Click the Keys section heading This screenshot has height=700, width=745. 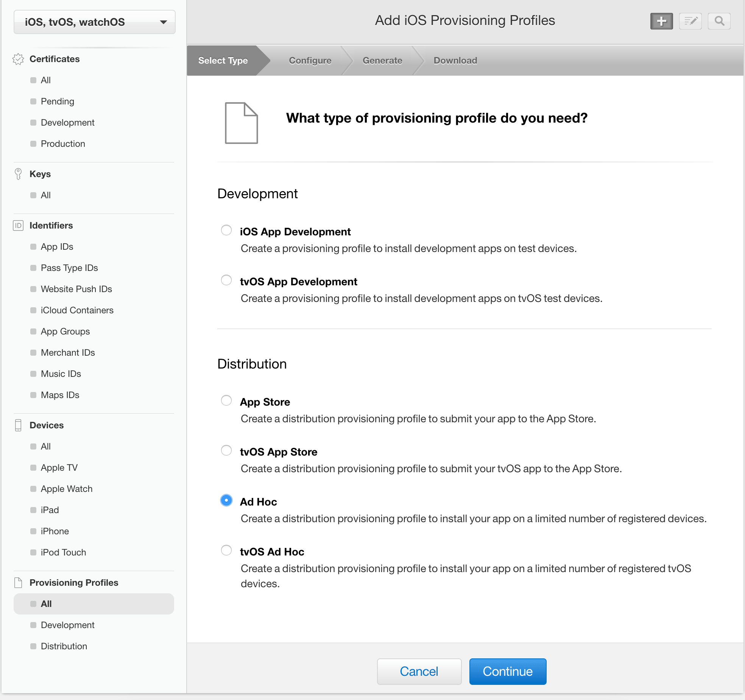coord(40,174)
